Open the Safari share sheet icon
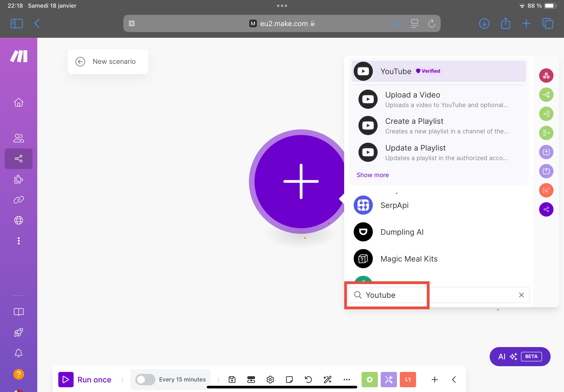The height and width of the screenshot is (392, 564). pyautogui.click(x=505, y=24)
